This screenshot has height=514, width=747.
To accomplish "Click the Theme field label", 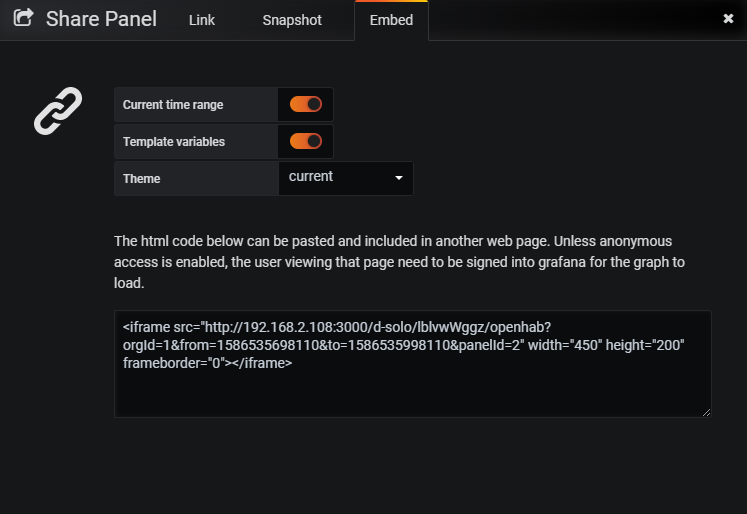I will tap(141, 179).
